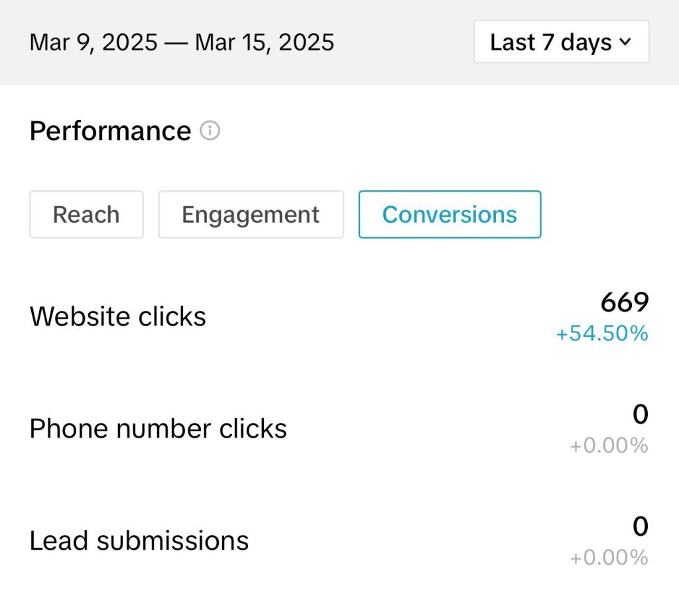Click the dash between the two dates

tap(176, 42)
